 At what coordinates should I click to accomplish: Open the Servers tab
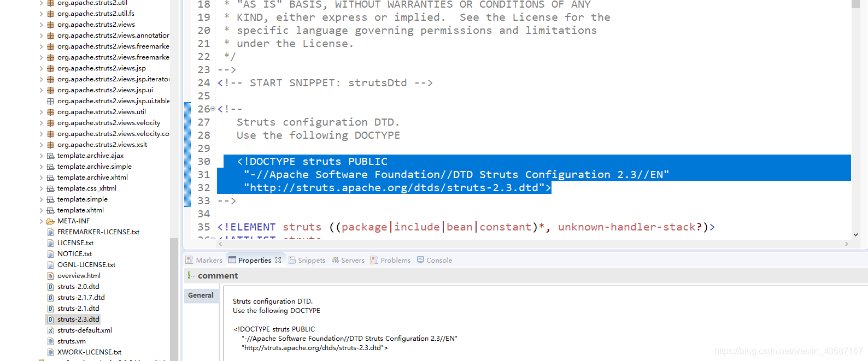coord(348,260)
